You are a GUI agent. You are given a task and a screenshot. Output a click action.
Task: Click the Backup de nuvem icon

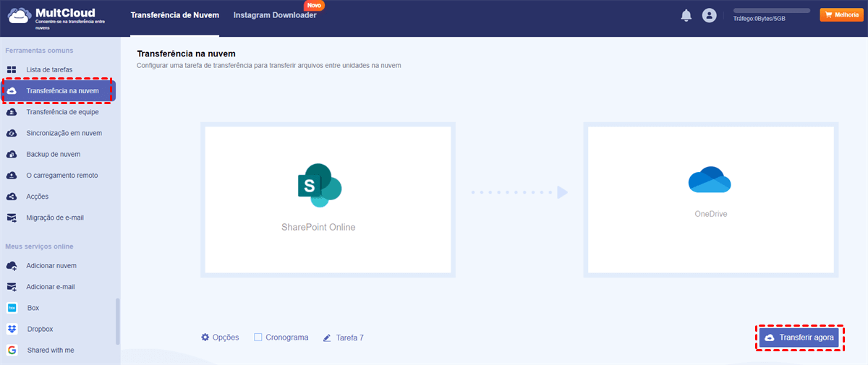pos(12,154)
